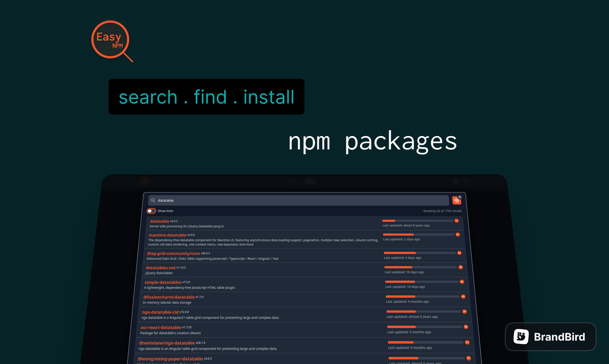This screenshot has width=609, height=364.
Task: Open the orange target button beside search
Action: [457, 200]
